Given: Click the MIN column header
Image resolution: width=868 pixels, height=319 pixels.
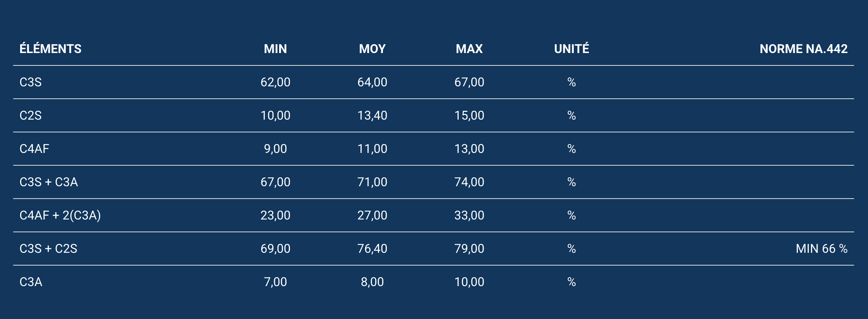Looking at the screenshot, I should pos(275,49).
